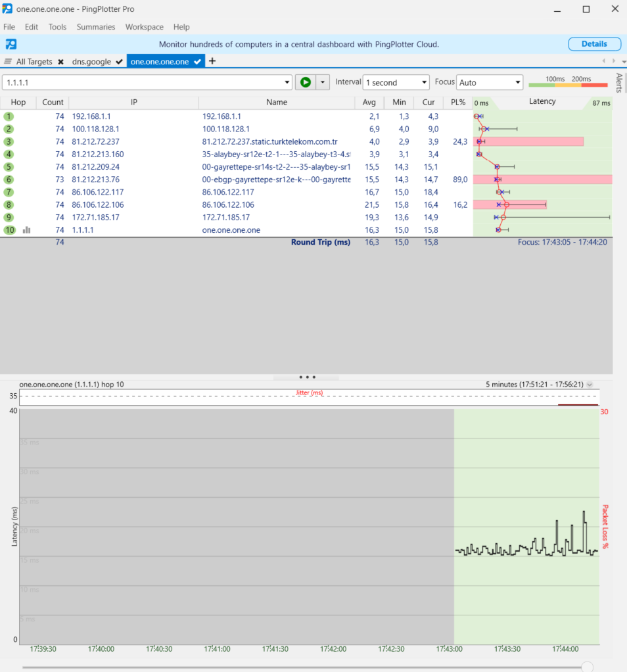The image size is (627, 672).
Task: Open the Edit menu
Action: tap(32, 27)
